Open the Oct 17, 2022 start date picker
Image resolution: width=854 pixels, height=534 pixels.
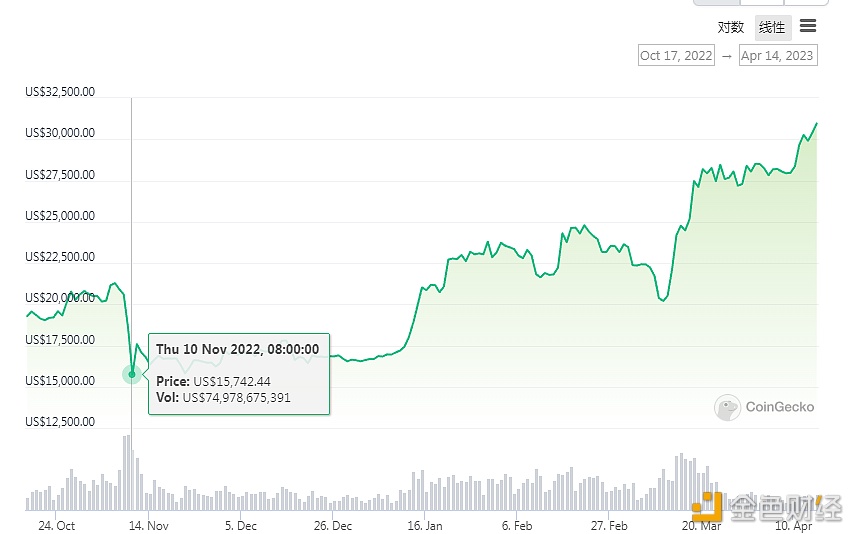tap(676, 56)
